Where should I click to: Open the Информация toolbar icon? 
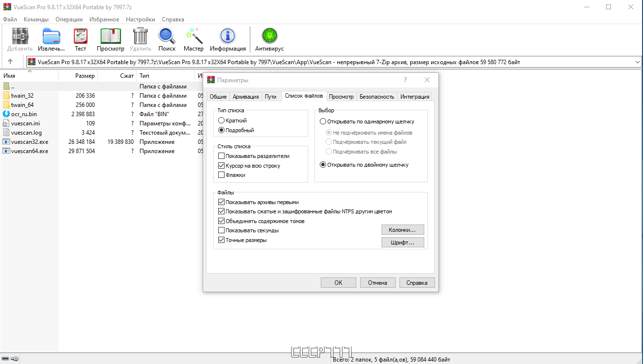coord(227,36)
